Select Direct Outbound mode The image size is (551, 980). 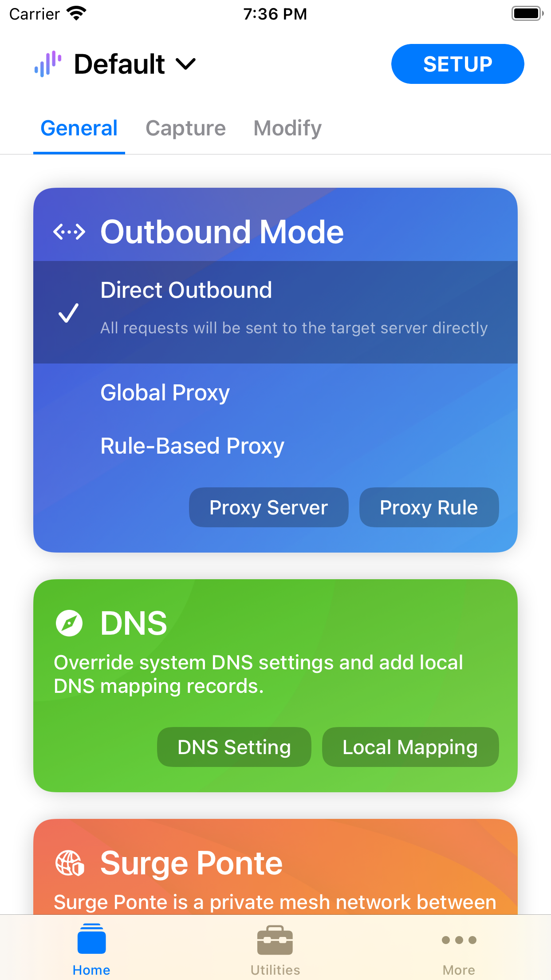pyautogui.click(x=275, y=312)
